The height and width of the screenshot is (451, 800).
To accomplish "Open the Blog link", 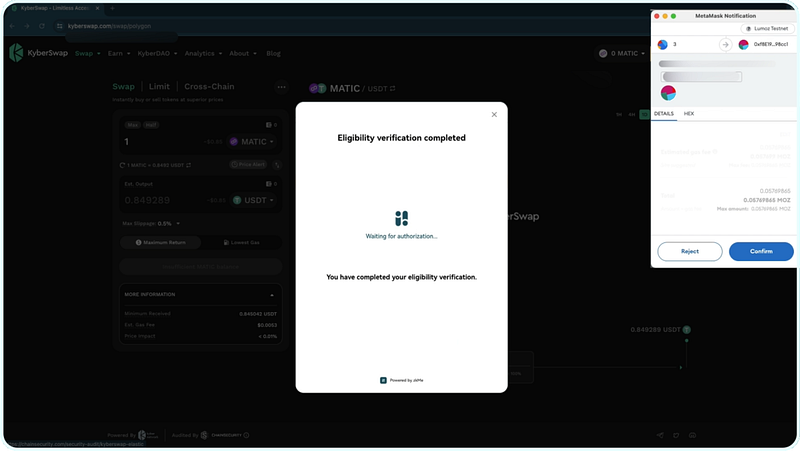I will tap(273, 53).
